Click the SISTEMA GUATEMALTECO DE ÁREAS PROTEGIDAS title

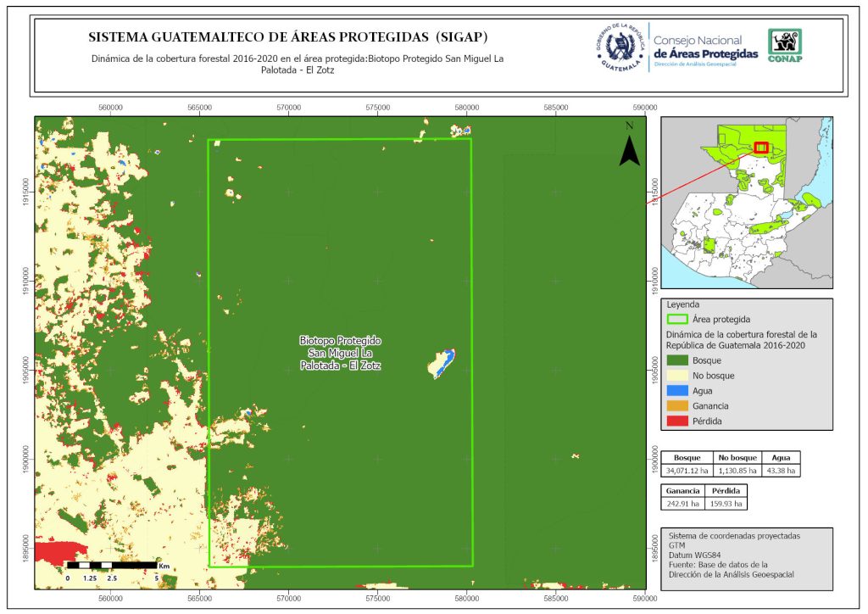tap(287, 37)
